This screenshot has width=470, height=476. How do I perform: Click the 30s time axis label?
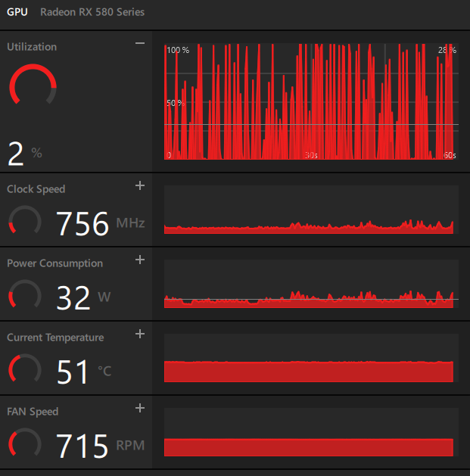311,155
